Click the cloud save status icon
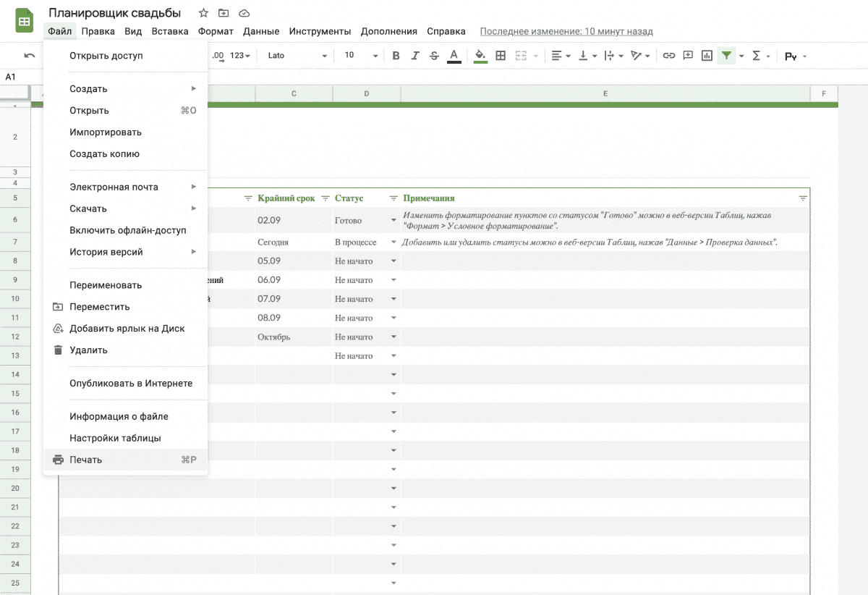The width and height of the screenshot is (868, 595). coord(244,12)
